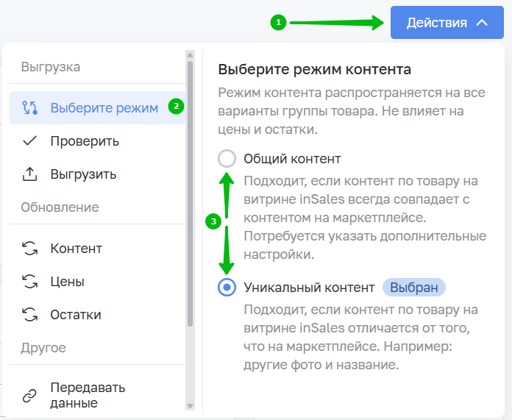Viewport: 512px width, 420px height.
Task: Click the Общий контент label
Action: pyautogui.click(x=292, y=159)
